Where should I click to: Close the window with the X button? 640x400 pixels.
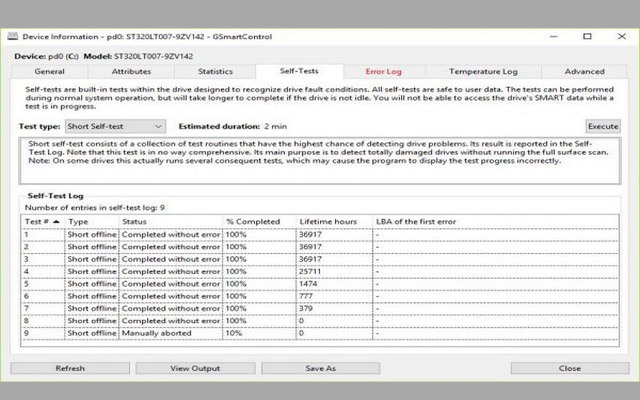click(x=622, y=36)
